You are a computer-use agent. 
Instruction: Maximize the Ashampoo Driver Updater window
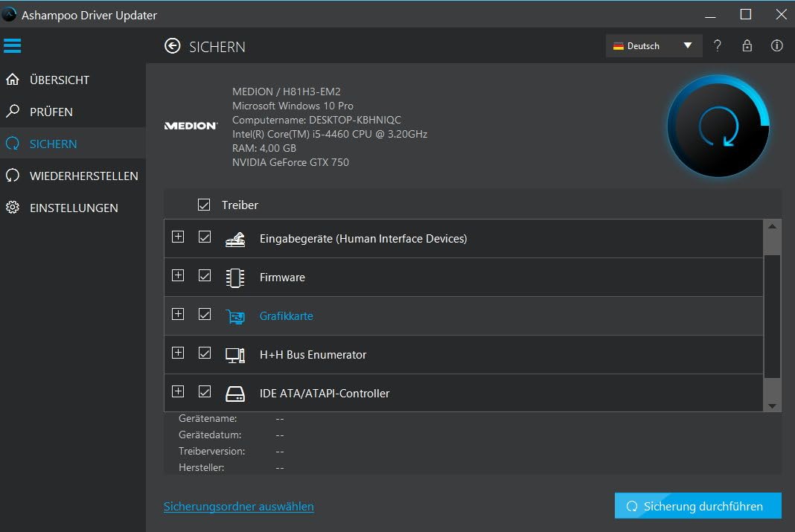coord(745,15)
